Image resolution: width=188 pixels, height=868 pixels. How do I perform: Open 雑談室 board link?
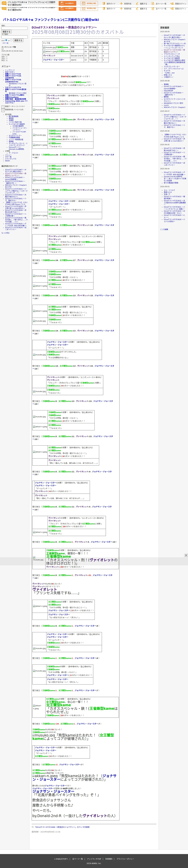tap(11, 118)
